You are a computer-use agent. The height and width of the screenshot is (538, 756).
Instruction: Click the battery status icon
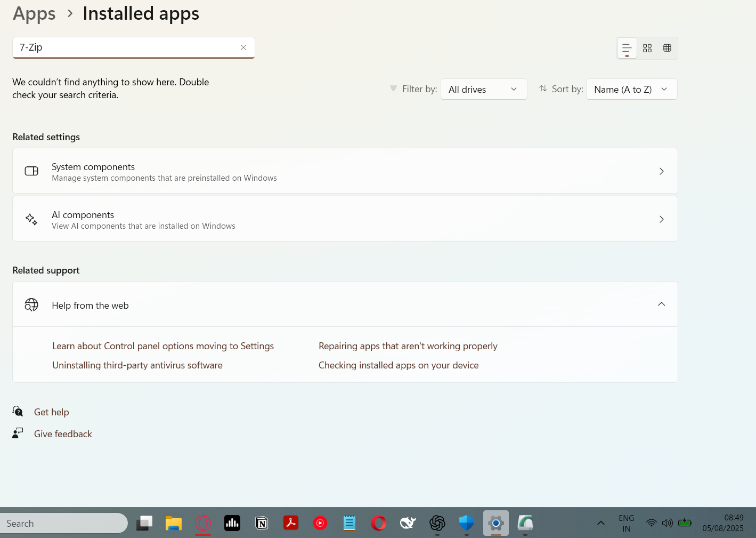pos(685,523)
